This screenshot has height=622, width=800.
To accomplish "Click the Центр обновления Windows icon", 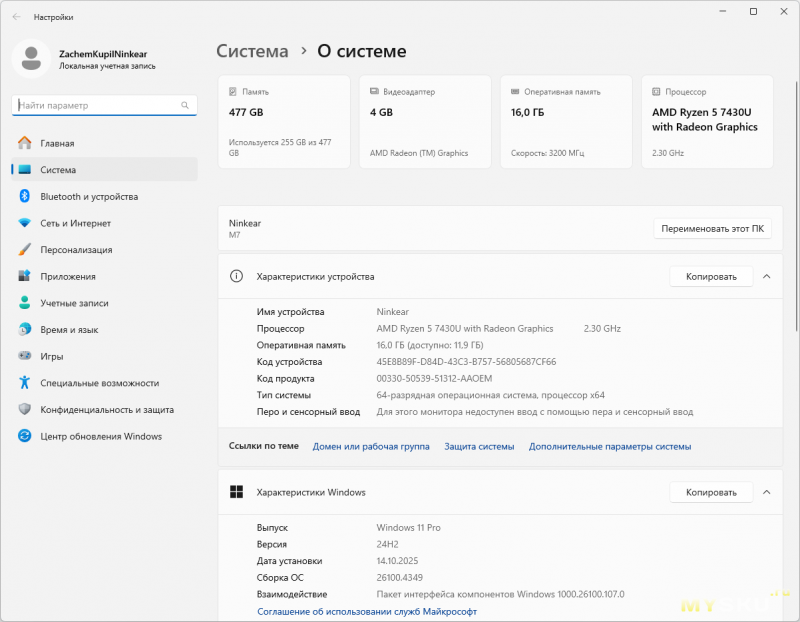I will click(24, 436).
